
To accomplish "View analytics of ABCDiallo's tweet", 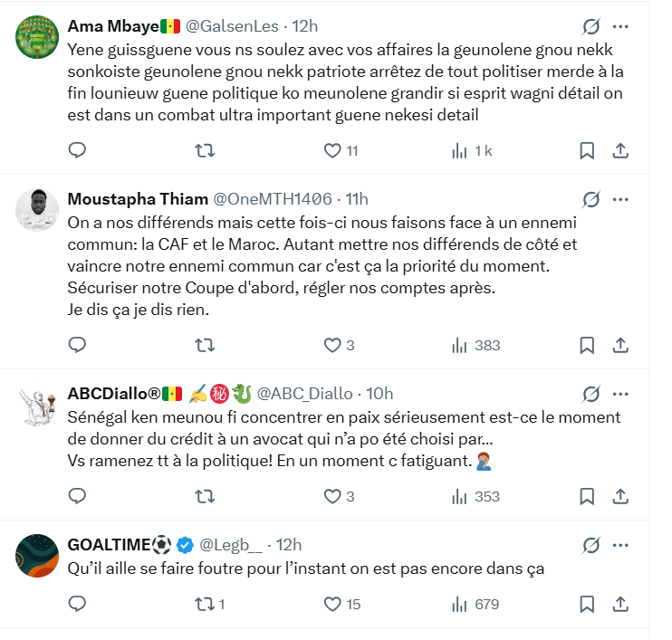I will 475,496.
